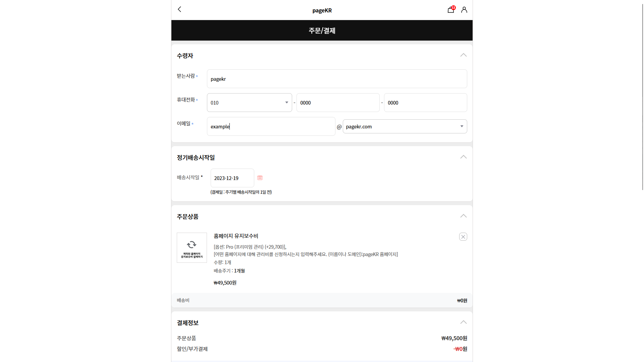Click the email ID input field
The width and height of the screenshot is (644, 362).
click(271, 127)
